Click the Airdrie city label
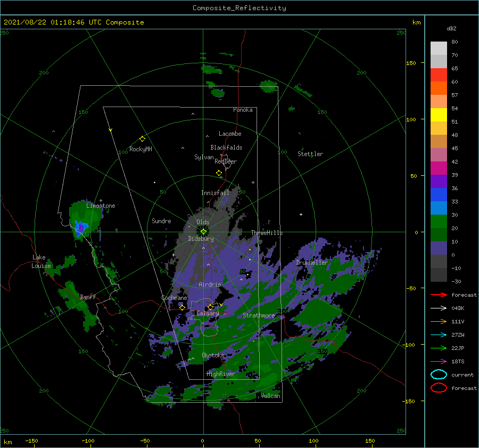This screenshot has height=448, width=479. [210, 284]
